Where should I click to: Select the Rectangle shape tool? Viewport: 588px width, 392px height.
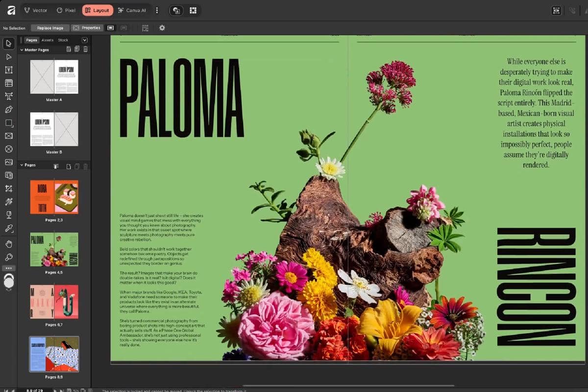click(9, 122)
